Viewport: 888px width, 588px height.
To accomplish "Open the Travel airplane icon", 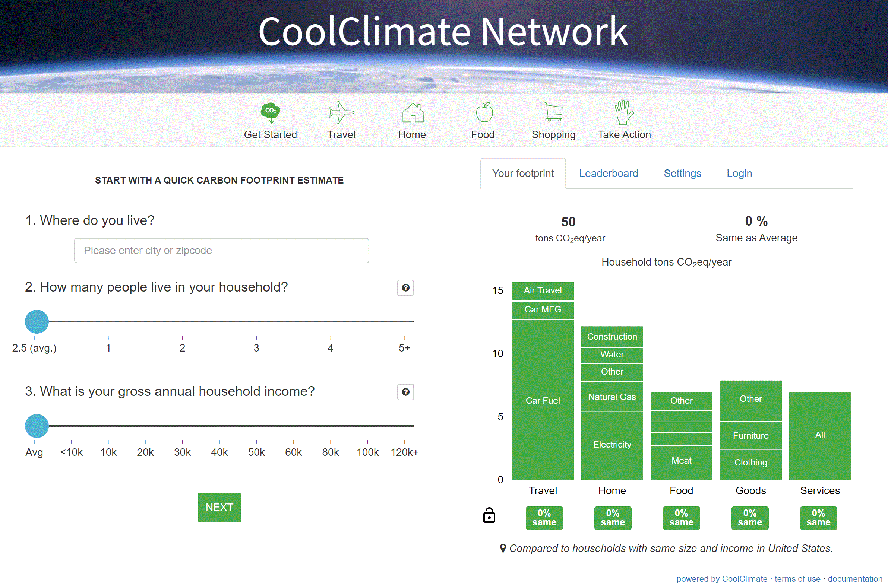I will [x=341, y=112].
